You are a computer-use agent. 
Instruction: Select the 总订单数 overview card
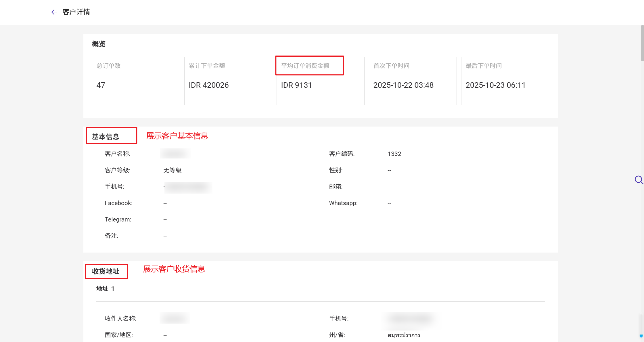coord(136,81)
